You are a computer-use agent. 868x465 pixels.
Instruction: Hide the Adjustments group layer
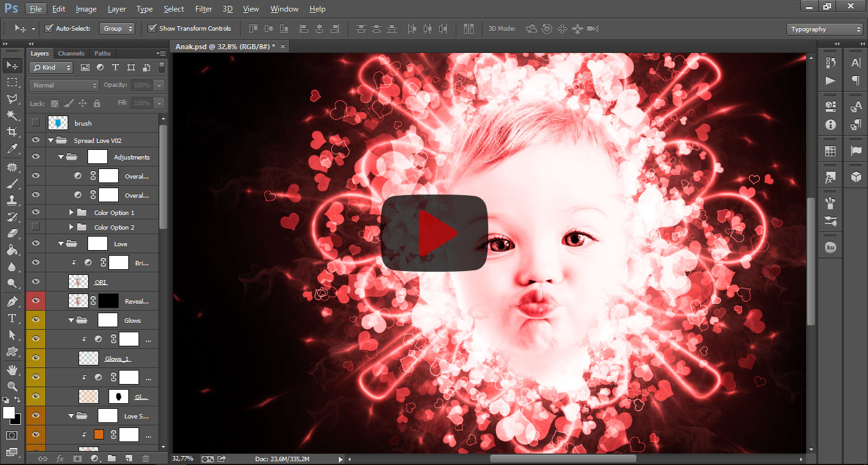[36, 156]
